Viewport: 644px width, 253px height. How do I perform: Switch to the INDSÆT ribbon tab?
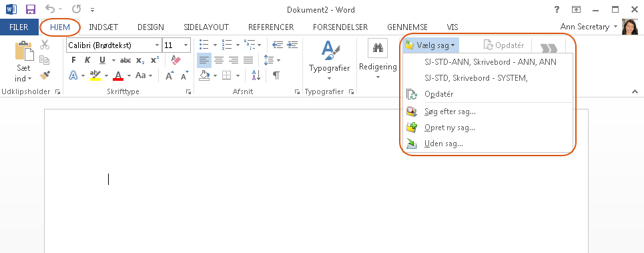coord(103,27)
